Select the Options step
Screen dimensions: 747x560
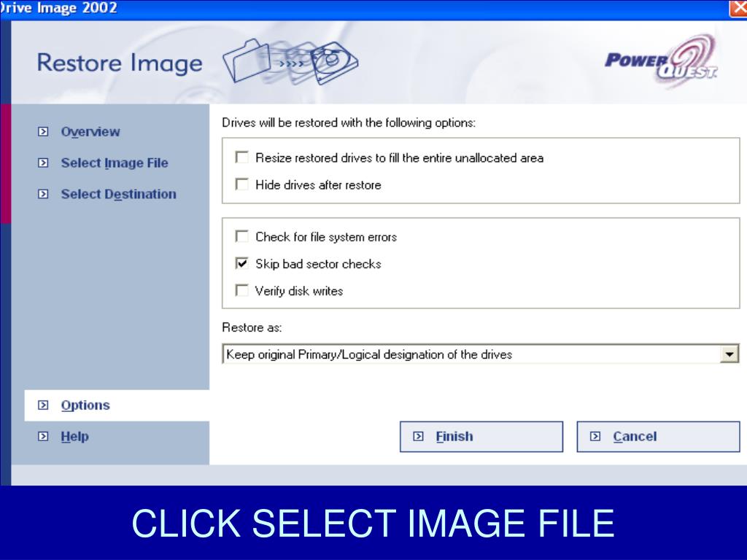click(85, 405)
